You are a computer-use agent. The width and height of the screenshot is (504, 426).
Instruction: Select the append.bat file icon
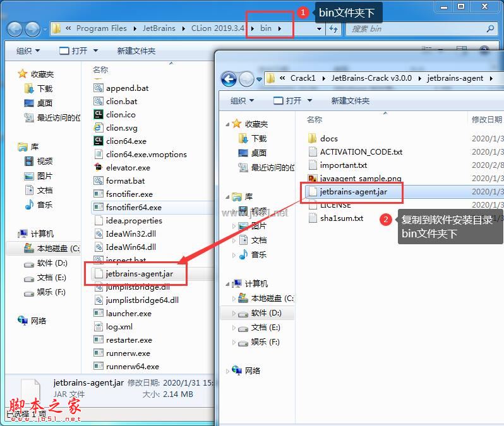99,88
